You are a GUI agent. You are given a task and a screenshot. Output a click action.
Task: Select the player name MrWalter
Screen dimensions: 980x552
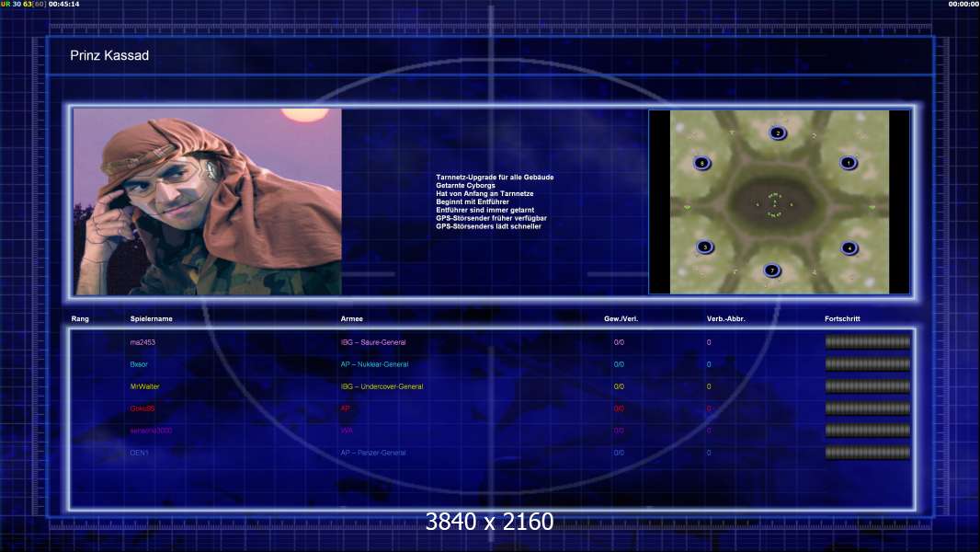145,386
